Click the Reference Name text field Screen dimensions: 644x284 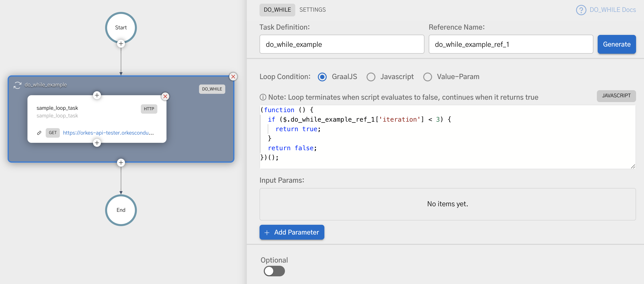(x=511, y=44)
